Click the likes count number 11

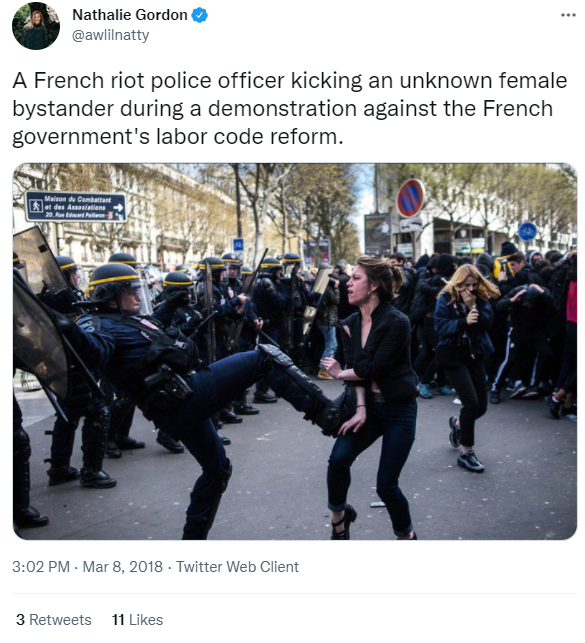coord(118,620)
